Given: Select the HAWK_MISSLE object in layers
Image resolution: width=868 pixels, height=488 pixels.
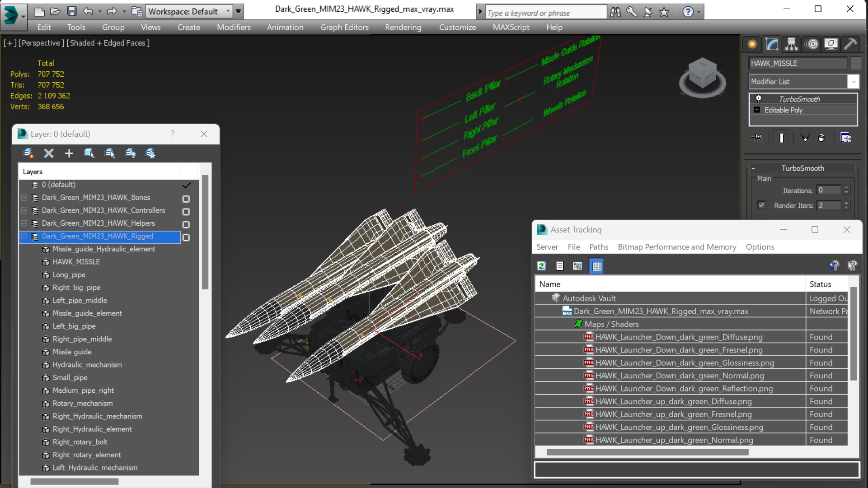Looking at the screenshot, I should pos(76,262).
